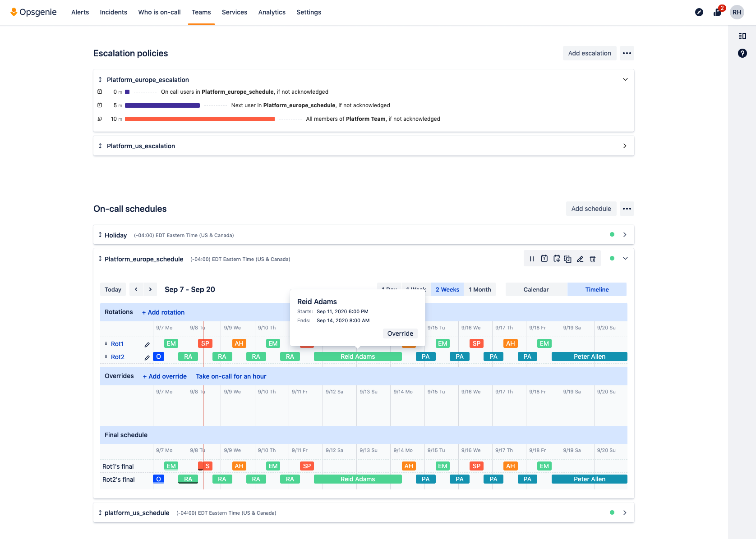
Task: Click the Add escalation button
Action: pyautogui.click(x=589, y=53)
